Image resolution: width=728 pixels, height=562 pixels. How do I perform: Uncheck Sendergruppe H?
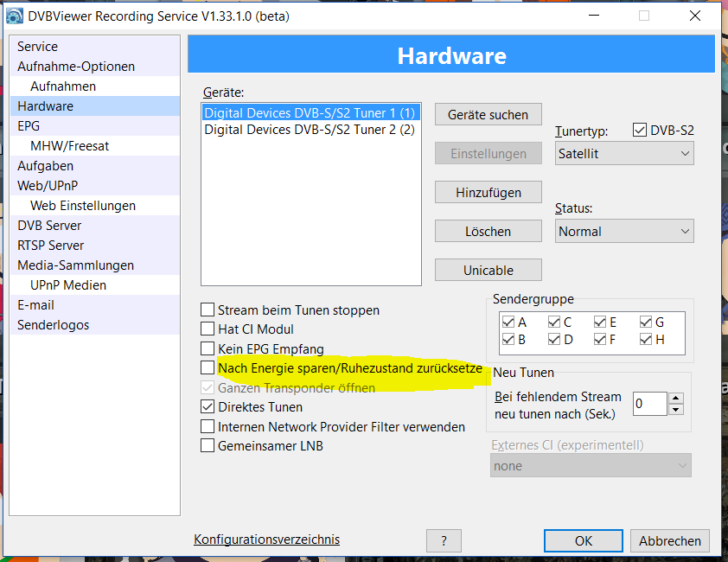click(x=646, y=340)
